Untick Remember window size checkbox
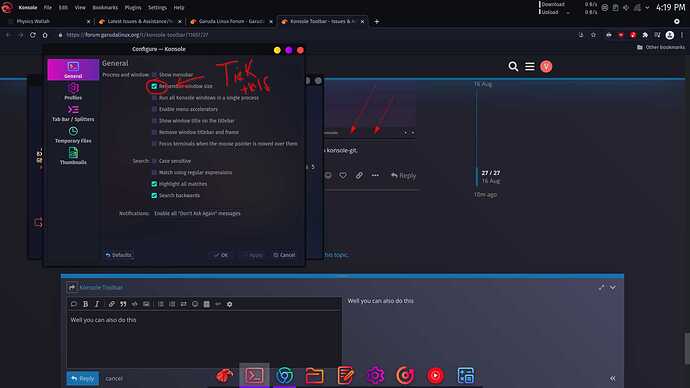This screenshot has width=690, height=388. click(x=154, y=86)
